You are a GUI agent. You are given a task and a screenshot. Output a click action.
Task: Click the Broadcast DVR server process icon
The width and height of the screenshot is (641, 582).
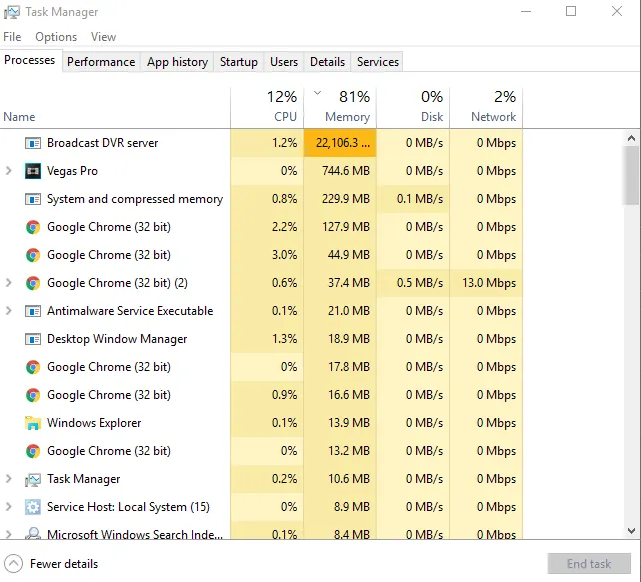33,143
